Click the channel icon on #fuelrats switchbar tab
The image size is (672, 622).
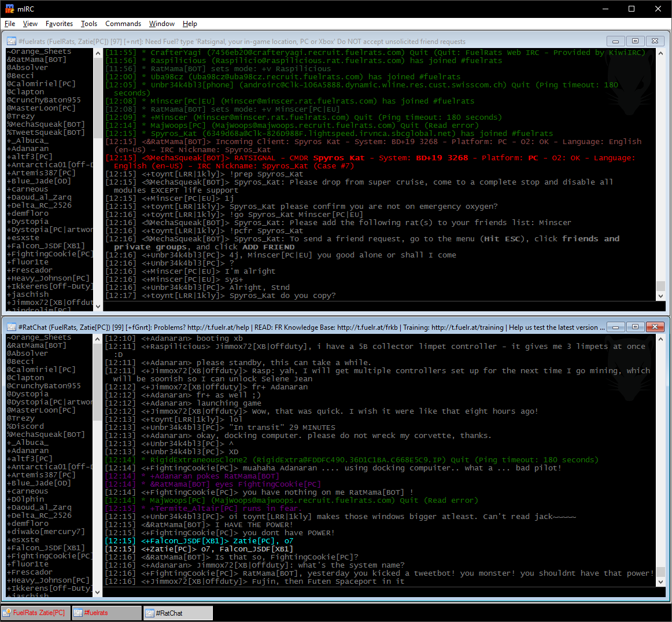78,613
